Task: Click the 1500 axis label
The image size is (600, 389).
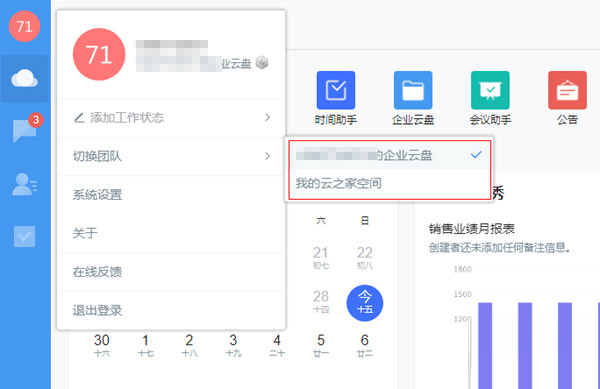Action: 462,294
